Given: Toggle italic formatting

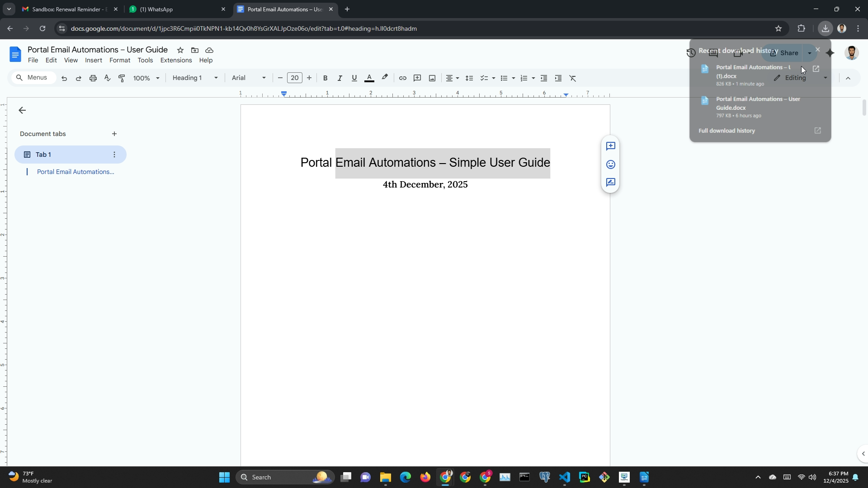Looking at the screenshot, I should [340, 78].
